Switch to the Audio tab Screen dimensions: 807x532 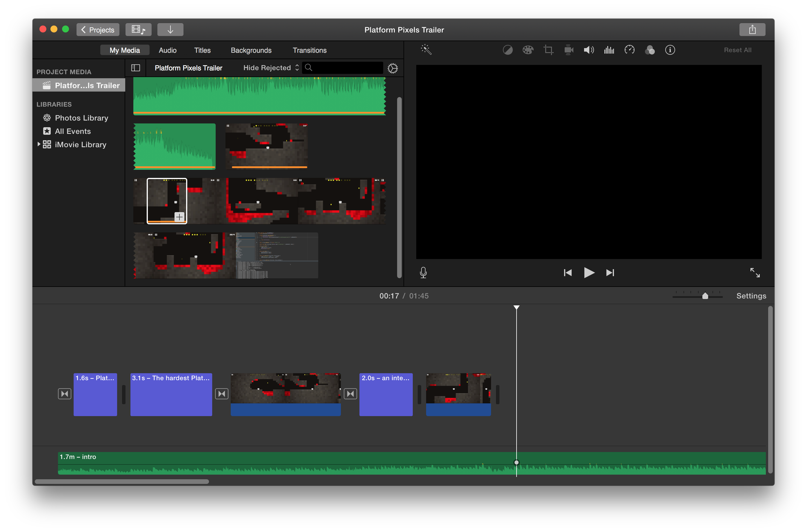168,50
